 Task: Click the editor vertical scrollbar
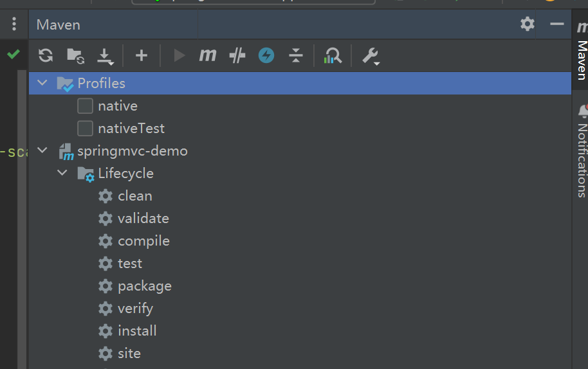[x=22, y=219]
